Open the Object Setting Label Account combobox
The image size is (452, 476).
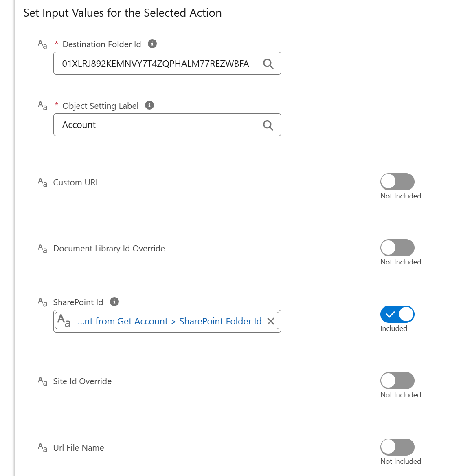click(167, 125)
